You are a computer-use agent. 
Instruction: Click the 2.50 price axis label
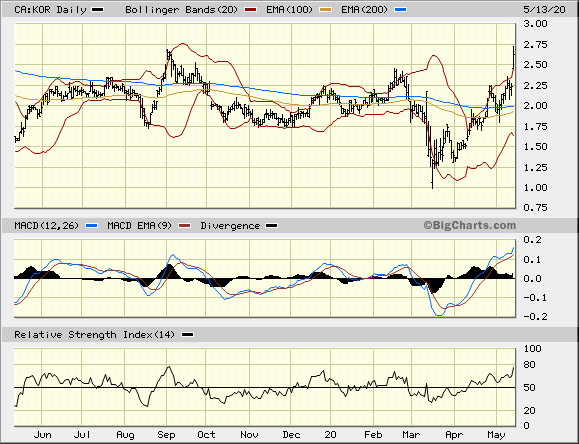click(x=535, y=65)
